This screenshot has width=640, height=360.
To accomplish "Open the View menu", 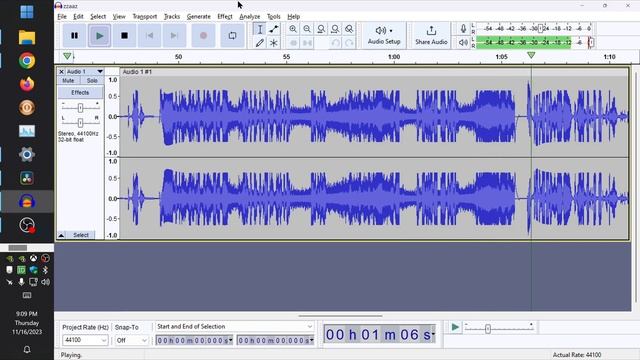I will [119, 16].
